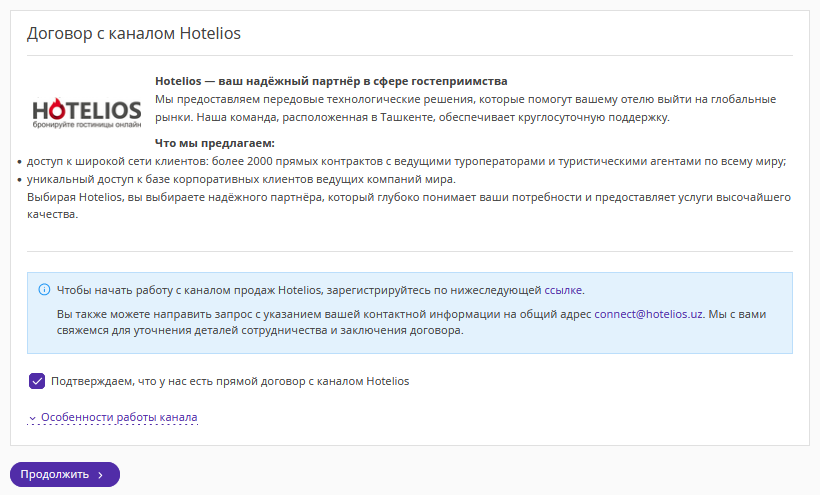Image resolution: width=820 pixels, height=495 pixels.
Task: Click the heading "Договор с каналом Hotelios"
Action: [134, 33]
